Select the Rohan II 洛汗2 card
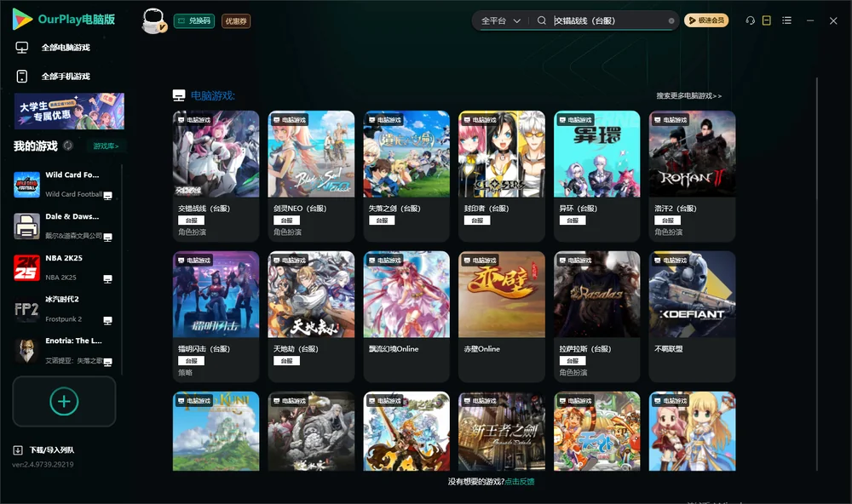The width and height of the screenshot is (852, 504). (692, 176)
